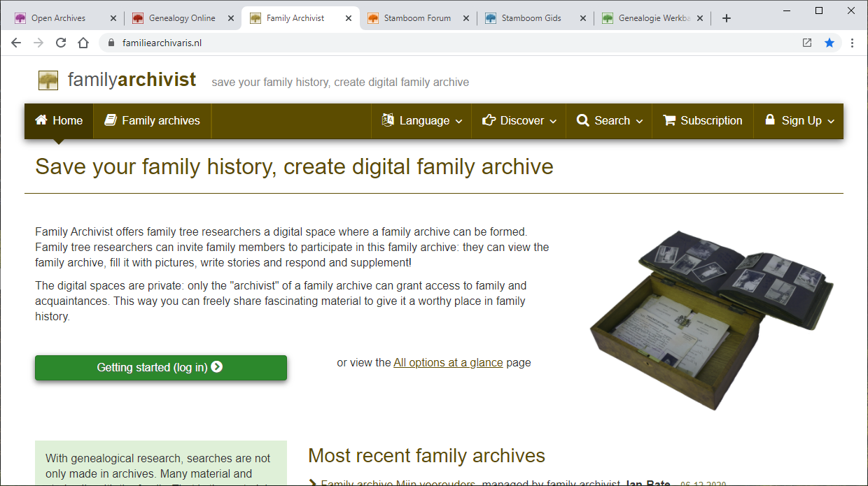Switch to the Open Archives tab

coord(64,18)
